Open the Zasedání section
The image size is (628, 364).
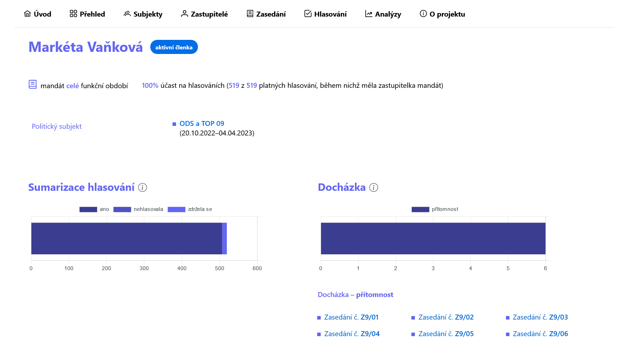[x=266, y=14]
